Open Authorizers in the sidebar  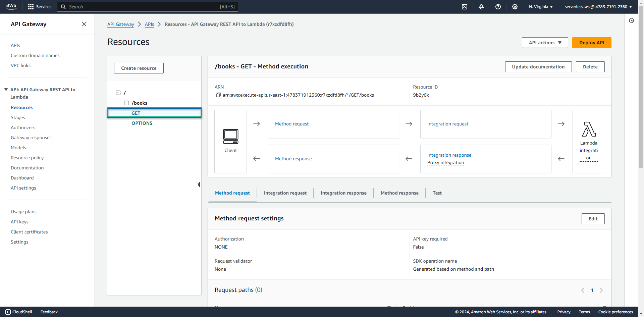[23, 127]
